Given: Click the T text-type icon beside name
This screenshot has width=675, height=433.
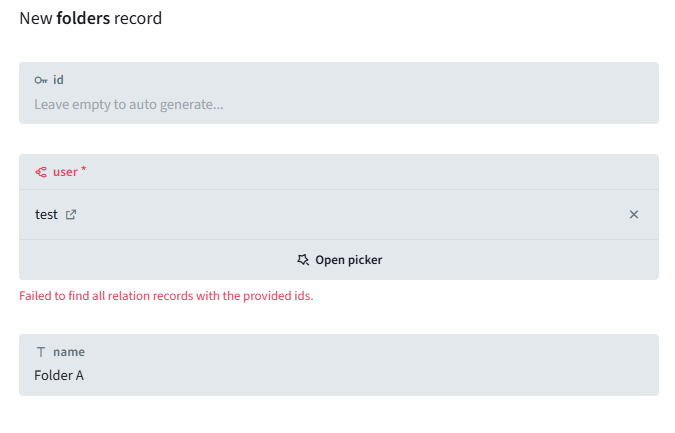Looking at the screenshot, I should (41, 352).
